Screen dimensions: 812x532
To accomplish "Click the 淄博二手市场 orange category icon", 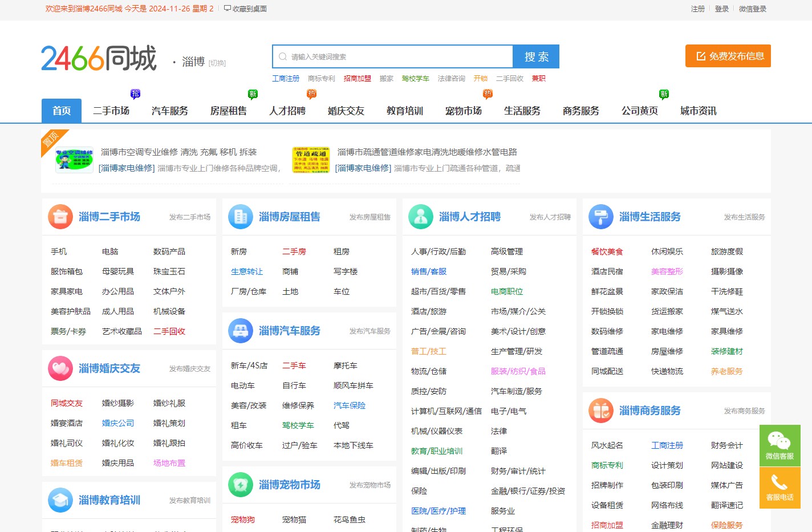I will coord(60,217).
